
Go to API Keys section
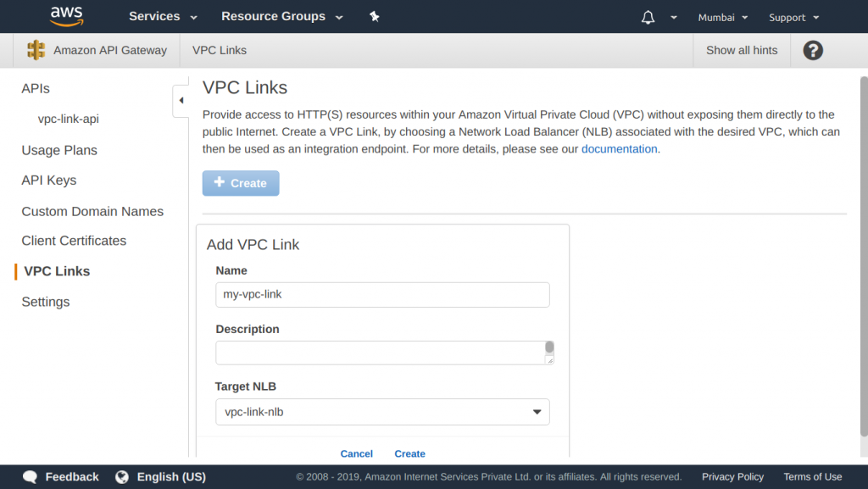[x=49, y=181]
